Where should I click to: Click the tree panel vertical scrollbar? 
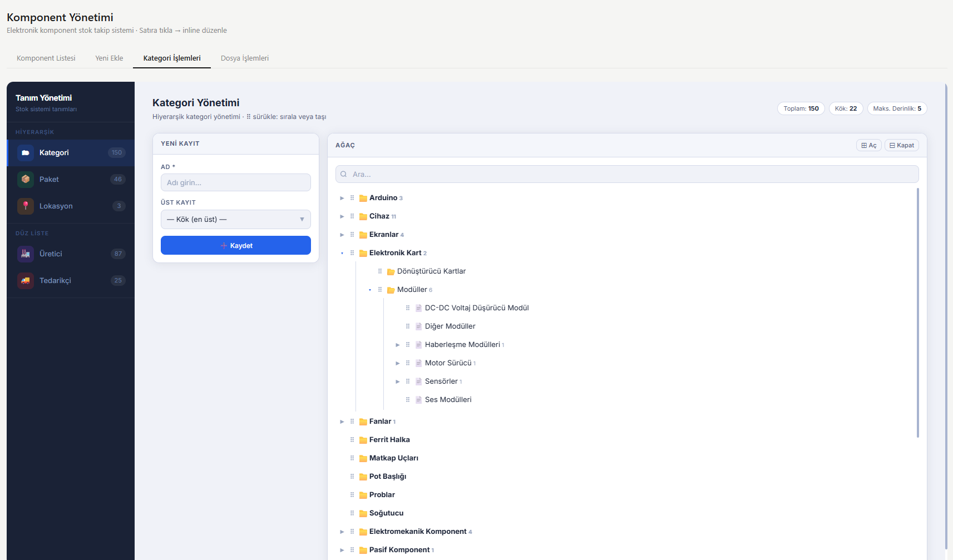(x=917, y=311)
